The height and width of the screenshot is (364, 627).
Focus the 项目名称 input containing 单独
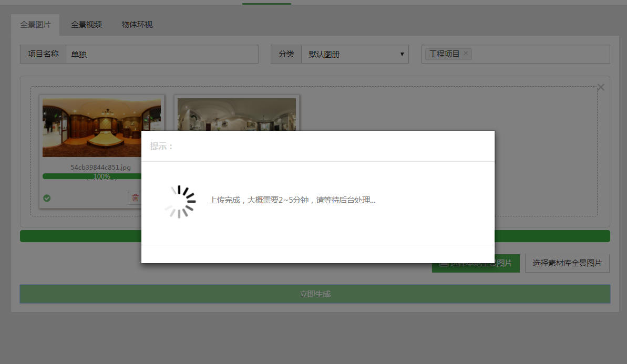coord(162,54)
